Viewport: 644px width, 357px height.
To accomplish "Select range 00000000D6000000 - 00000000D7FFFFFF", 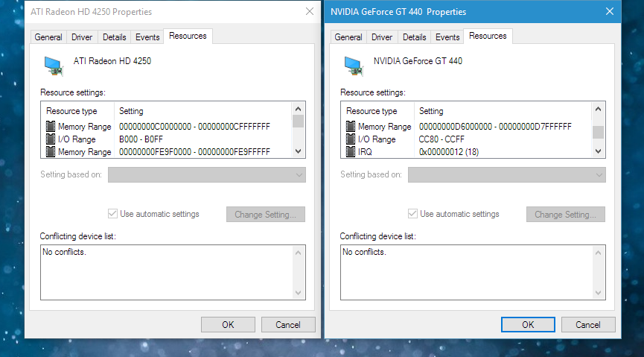I will (495, 126).
